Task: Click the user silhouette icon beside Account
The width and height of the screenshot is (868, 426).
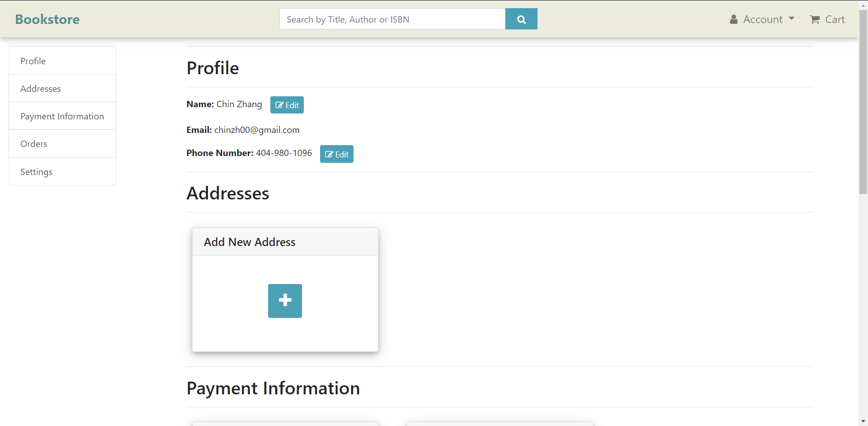Action: tap(733, 19)
